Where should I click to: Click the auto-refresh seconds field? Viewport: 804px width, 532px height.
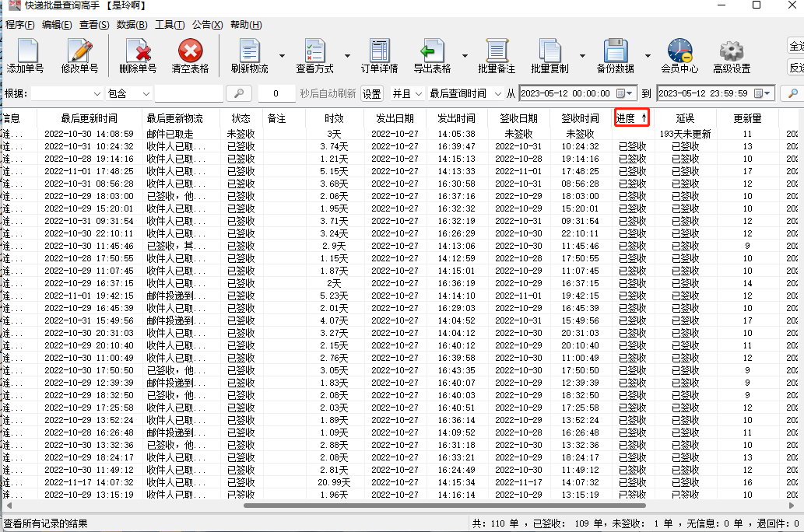click(x=276, y=94)
